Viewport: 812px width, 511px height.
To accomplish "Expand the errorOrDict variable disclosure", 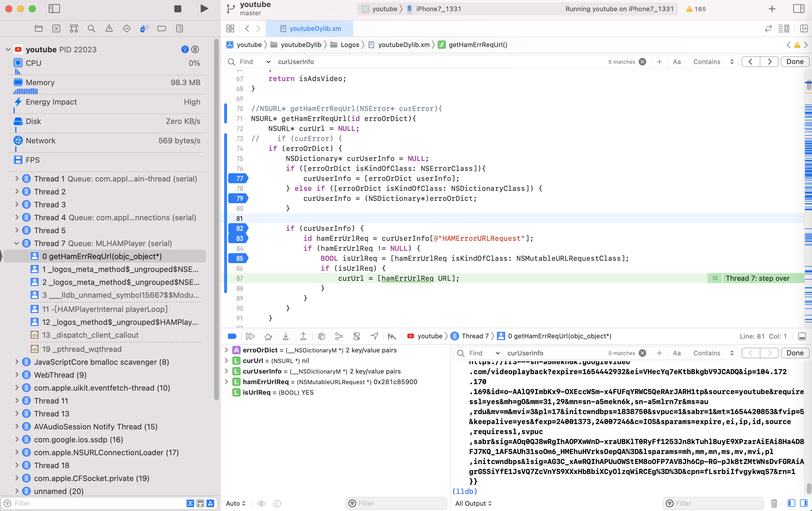I will pos(226,350).
